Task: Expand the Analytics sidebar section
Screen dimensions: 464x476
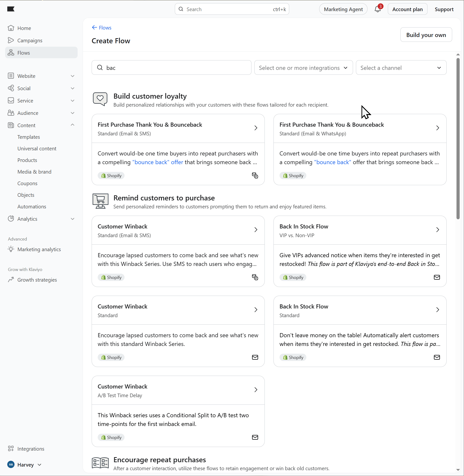Action: [x=72, y=219]
